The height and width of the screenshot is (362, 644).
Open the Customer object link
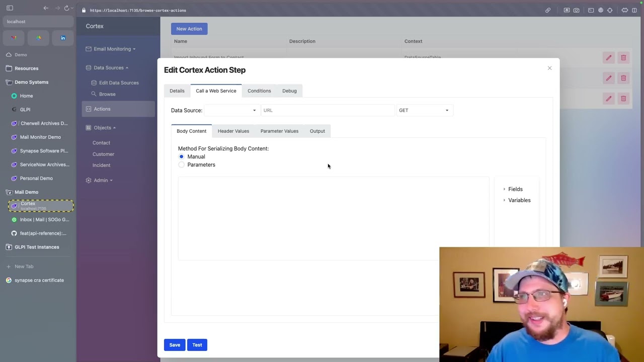[103, 154]
